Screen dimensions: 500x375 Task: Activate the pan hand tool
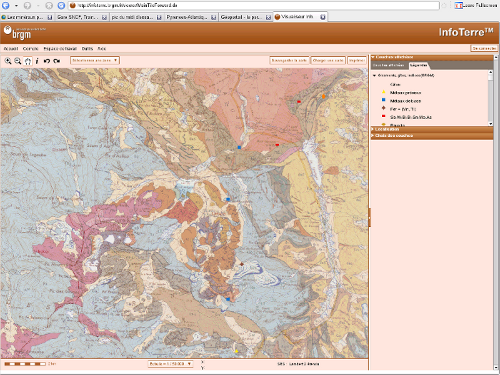28,61
